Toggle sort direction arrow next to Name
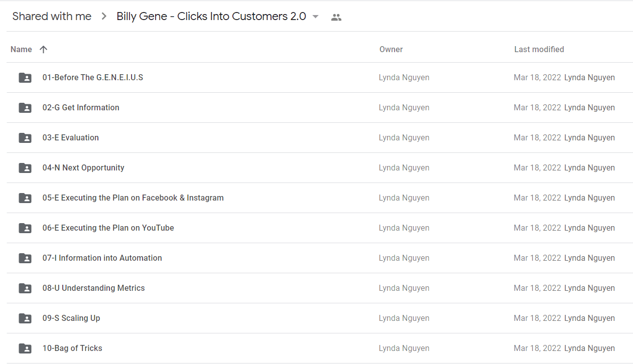Viewport: 633px width, 364px height. [44, 49]
